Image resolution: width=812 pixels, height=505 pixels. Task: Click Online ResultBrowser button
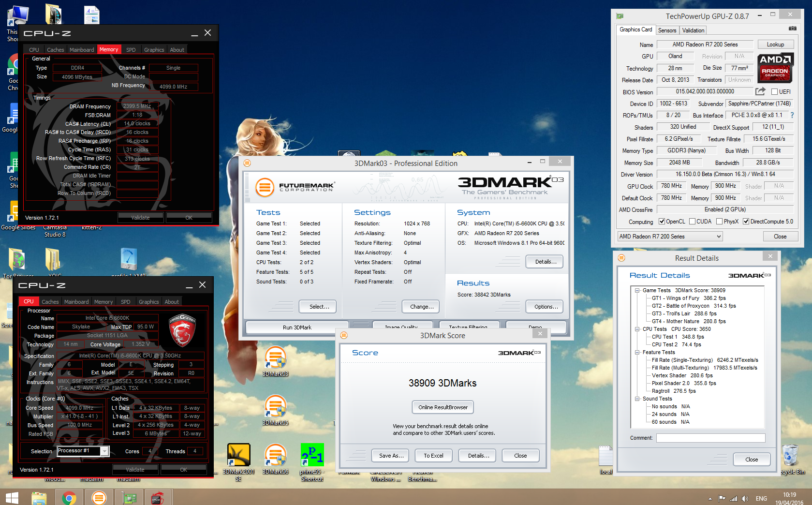coord(443,407)
